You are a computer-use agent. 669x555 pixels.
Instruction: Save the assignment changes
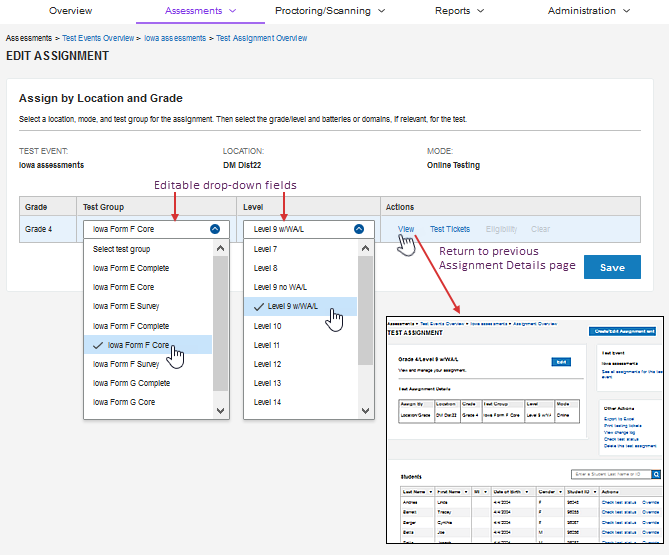click(x=612, y=267)
